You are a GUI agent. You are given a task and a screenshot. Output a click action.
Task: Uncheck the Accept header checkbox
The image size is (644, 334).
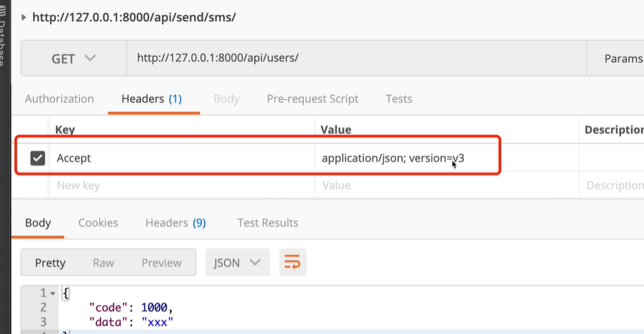[38, 158]
